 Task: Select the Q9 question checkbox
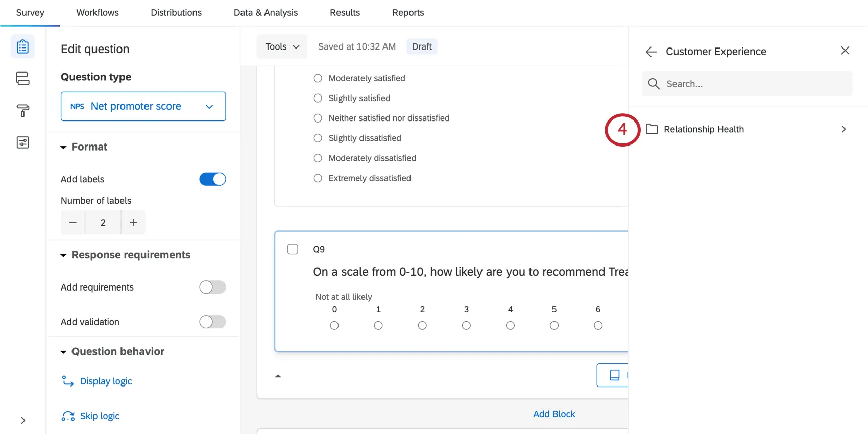pyautogui.click(x=293, y=249)
